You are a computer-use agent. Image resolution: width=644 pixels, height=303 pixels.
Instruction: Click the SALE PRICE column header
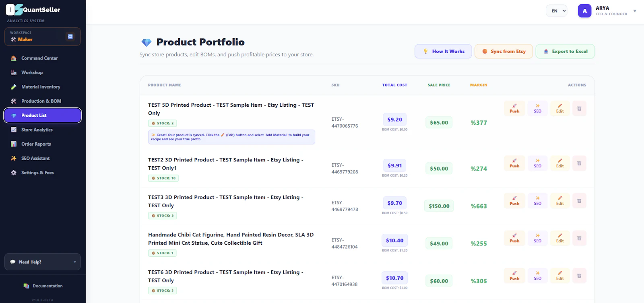pyautogui.click(x=439, y=85)
